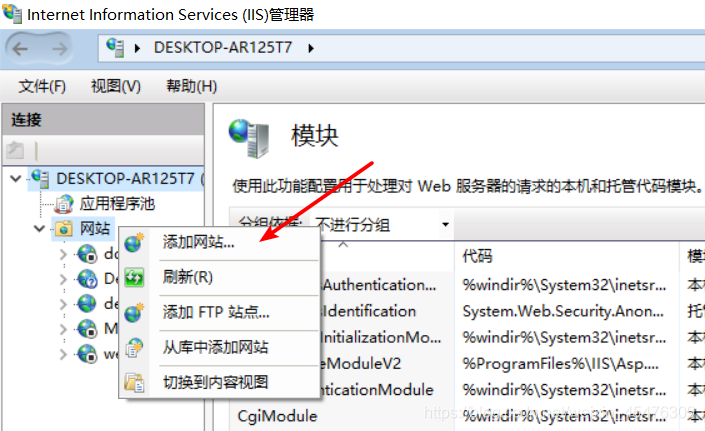Screen dimensions: 705x431
Task: Sort by the 代码 column header
Action: 477,256
